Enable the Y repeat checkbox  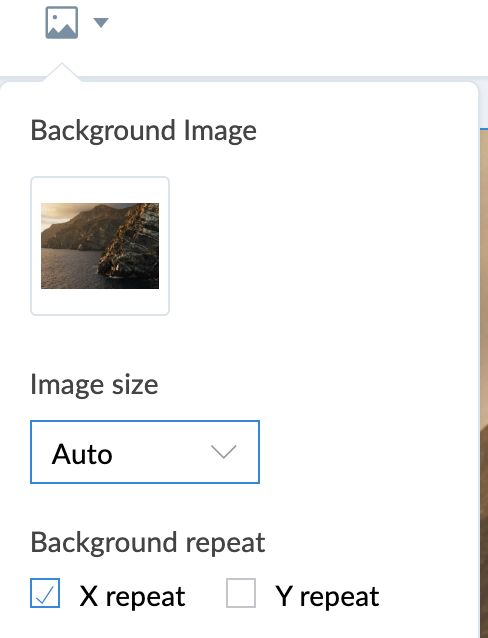(241, 593)
